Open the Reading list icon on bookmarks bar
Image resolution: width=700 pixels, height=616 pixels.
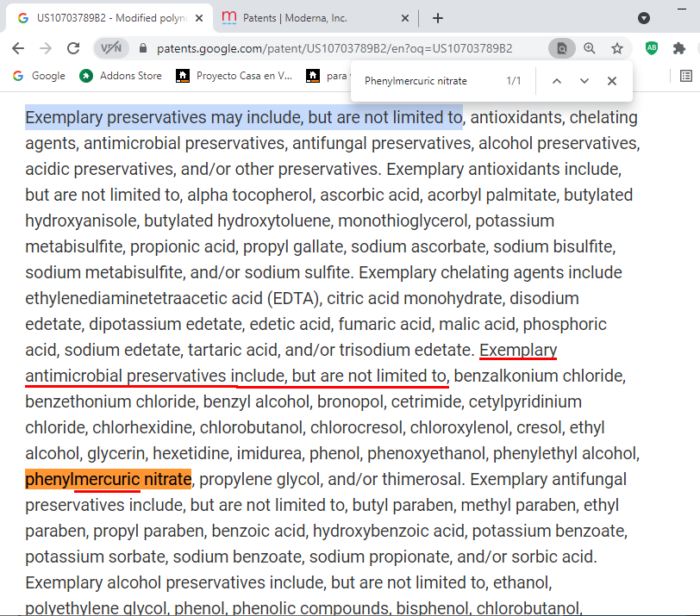tap(686, 76)
